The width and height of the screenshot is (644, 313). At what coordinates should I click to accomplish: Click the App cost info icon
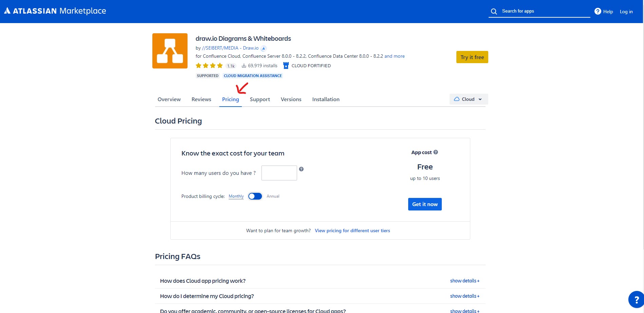click(436, 152)
